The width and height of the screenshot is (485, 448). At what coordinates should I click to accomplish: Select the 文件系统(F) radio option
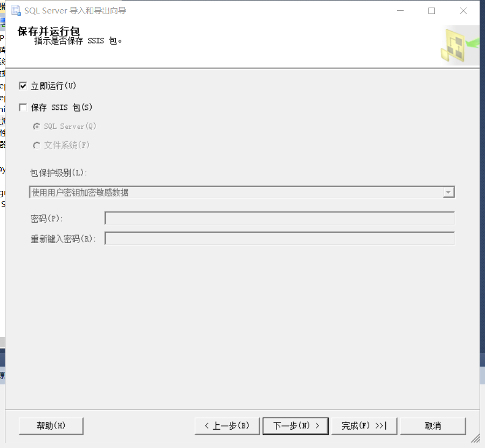(x=37, y=145)
